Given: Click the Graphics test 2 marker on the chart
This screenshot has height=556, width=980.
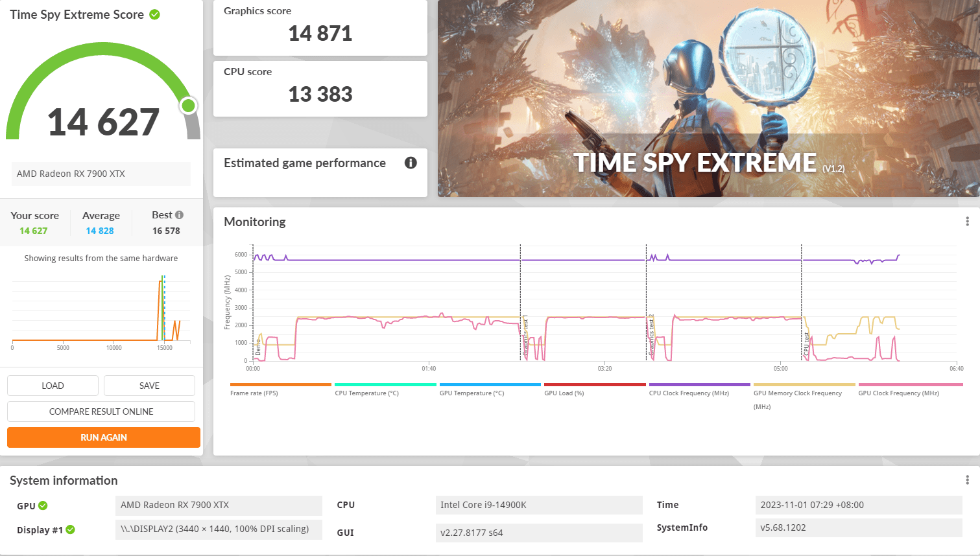Looking at the screenshot, I should coord(651,336).
